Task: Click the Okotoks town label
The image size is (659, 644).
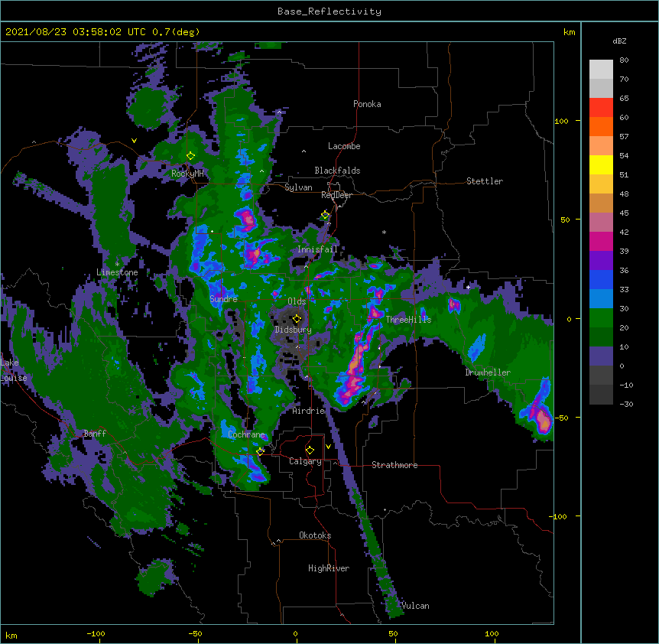Action: 315,535
